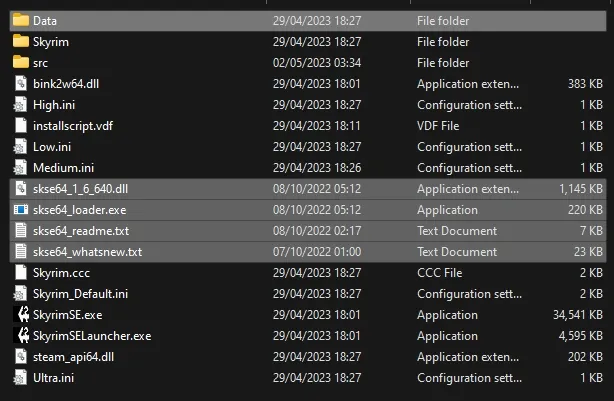
Task: Click the skse64_loader.exe application icon
Action: tap(20, 209)
